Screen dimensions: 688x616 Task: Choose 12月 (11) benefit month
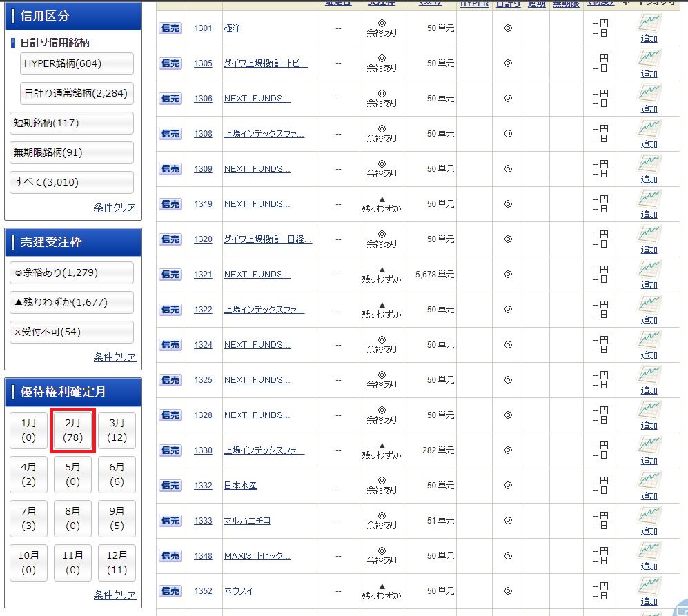click(117, 562)
